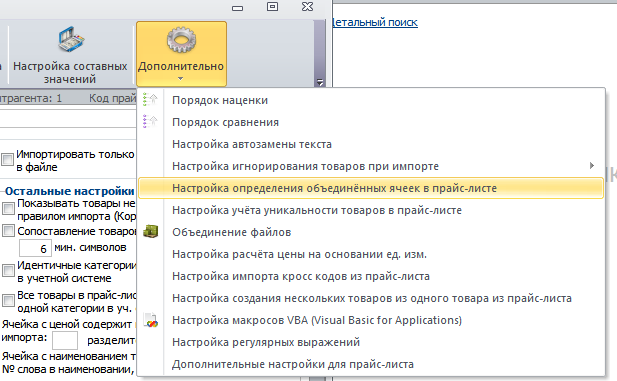
Task: Click the № слова в наименовании label
Action: 68,370
